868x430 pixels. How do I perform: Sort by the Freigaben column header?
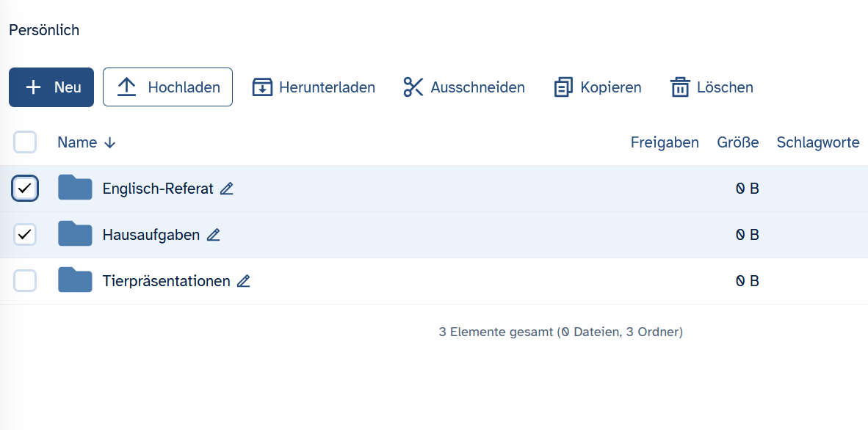coord(664,142)
